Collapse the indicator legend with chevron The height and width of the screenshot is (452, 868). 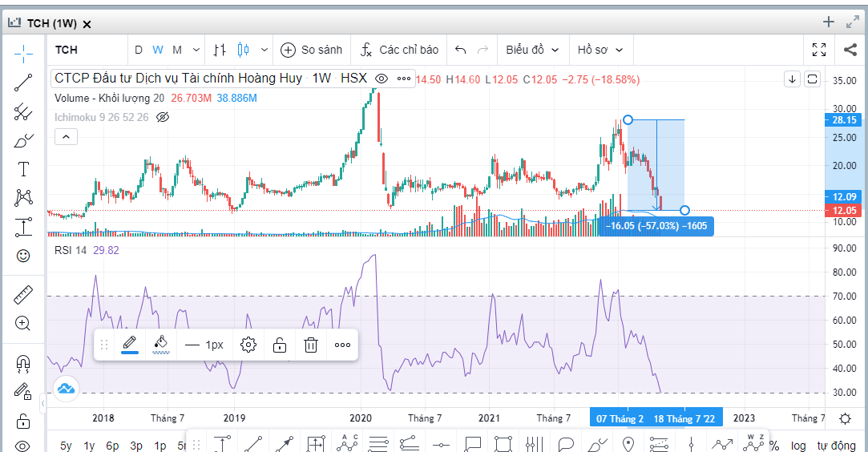(x=66, y=137)
